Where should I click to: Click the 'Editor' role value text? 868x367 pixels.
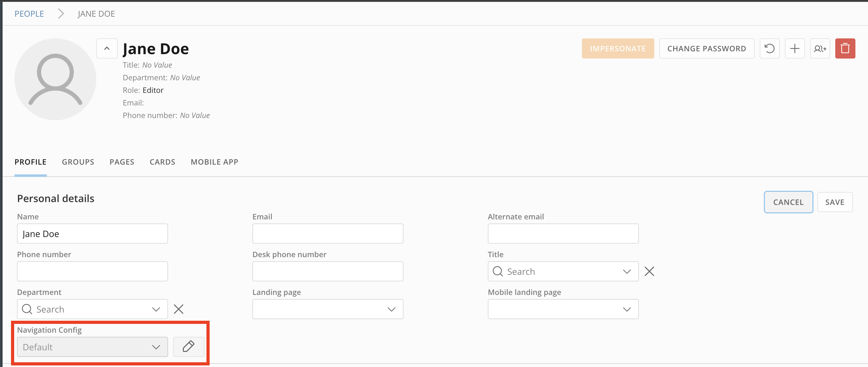point(153,90)
